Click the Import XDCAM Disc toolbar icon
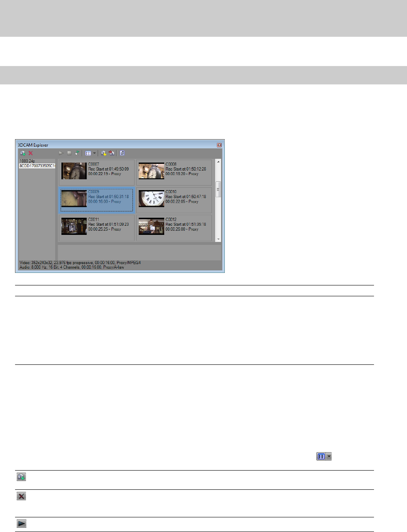This screenshot has height=532, width=407. coord(23,153)
